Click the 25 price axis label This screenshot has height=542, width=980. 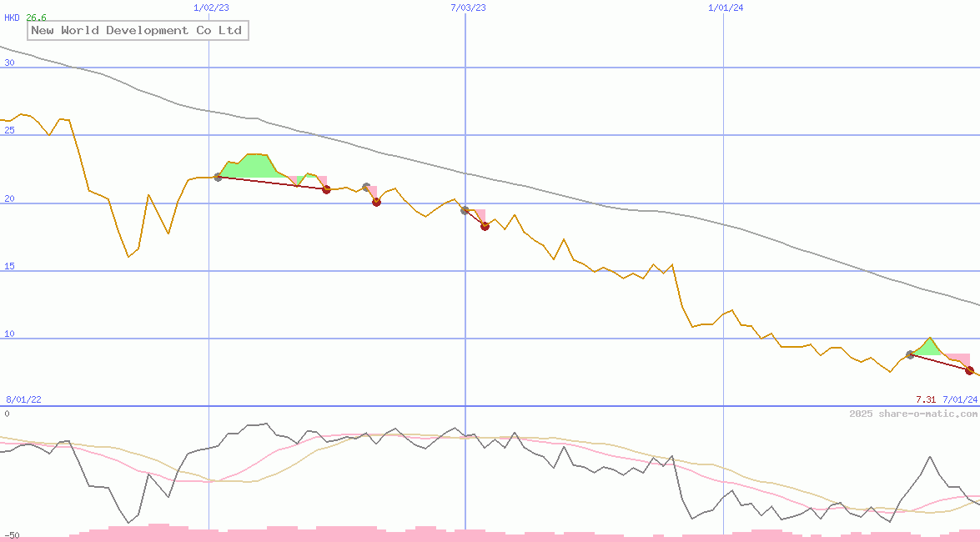pos(9,130)
